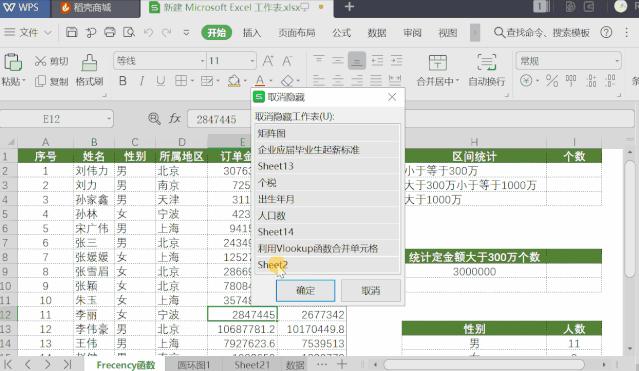Screen dimensions: 639x371
Task: Click 取消 in the unhide dialog
Action: [371, 291]
